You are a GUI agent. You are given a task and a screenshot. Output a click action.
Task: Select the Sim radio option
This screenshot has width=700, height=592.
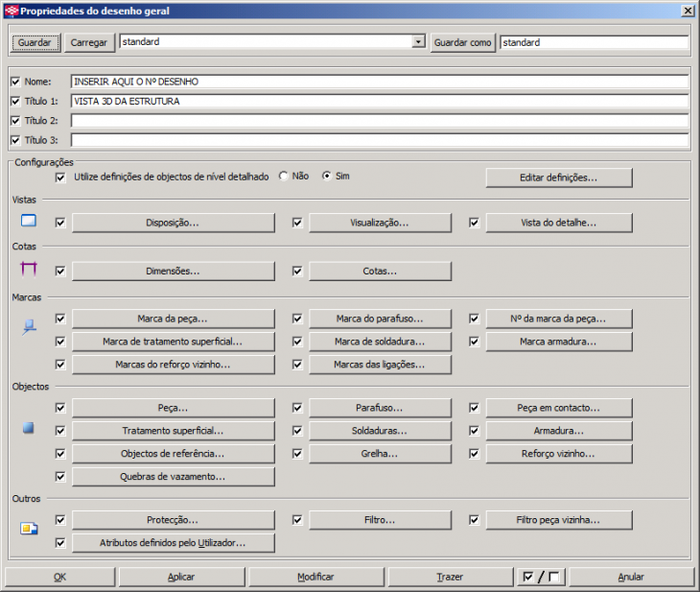pos(327,176)
